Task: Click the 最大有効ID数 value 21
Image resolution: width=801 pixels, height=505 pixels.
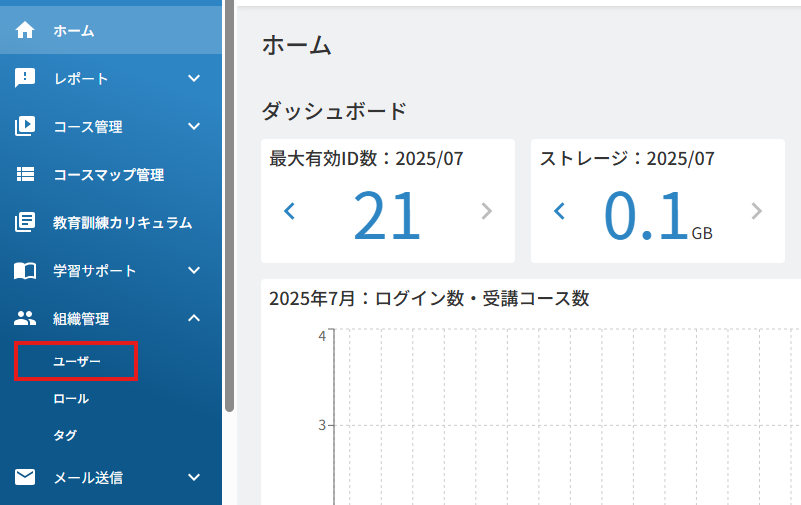Action: [x=387, y=215]
